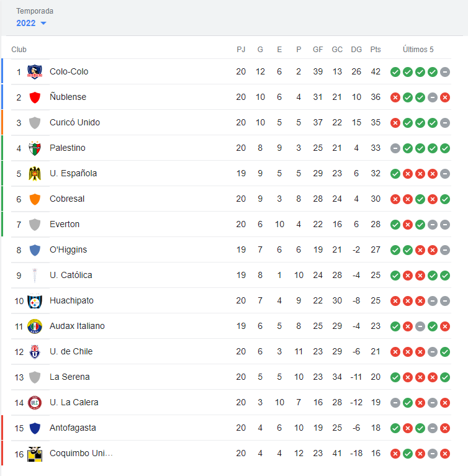Screen dimensions: 468x476
Task: Open the U. Católica team link
Action: tap(71, 276)
